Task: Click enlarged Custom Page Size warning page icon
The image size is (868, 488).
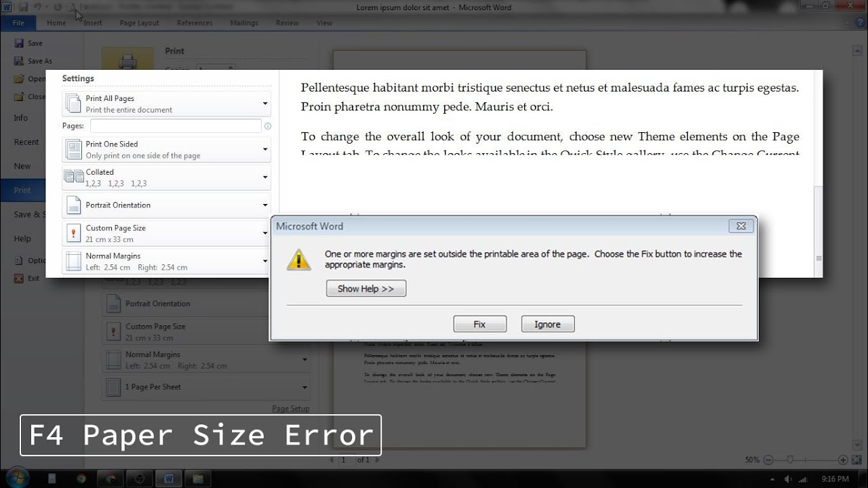Action: [73, 233]
